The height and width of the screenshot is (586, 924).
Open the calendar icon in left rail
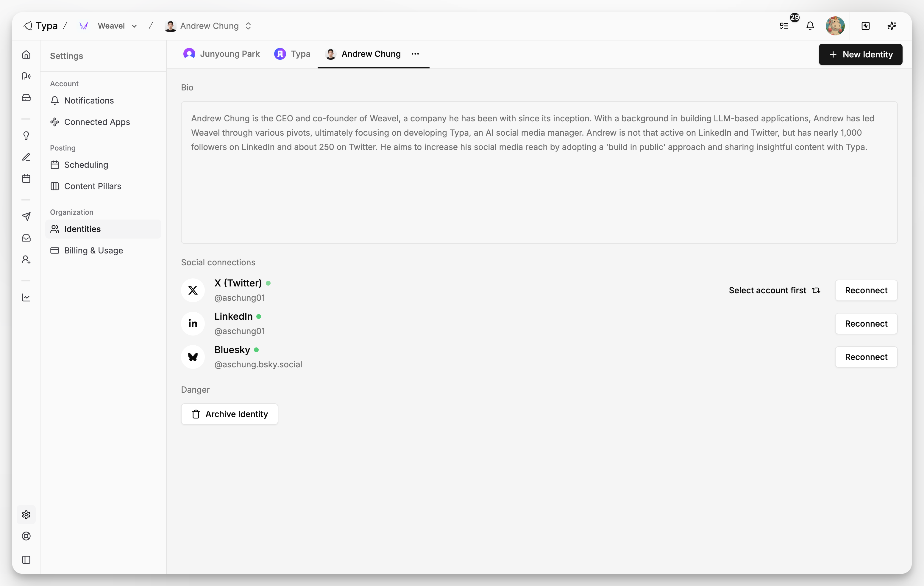click(26, 178)
